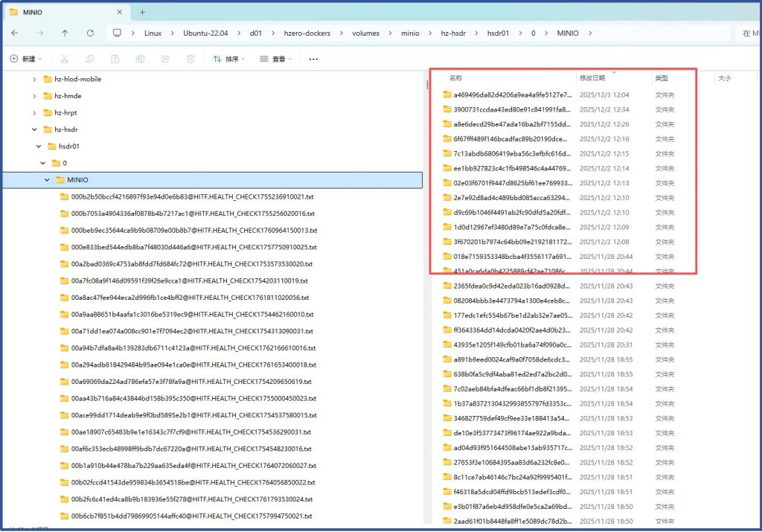Viewport: 762px width, 532px height.
Task: Click the Cut scissors icon in toolbar
Action: pyautogui.click(x=64, y=59)
